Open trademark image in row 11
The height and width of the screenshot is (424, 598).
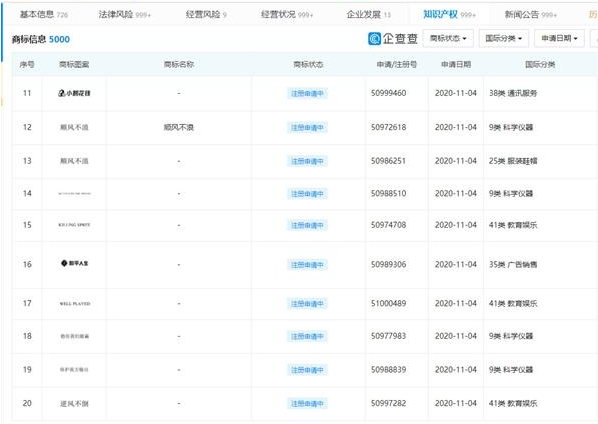click(x=74, y=93)
